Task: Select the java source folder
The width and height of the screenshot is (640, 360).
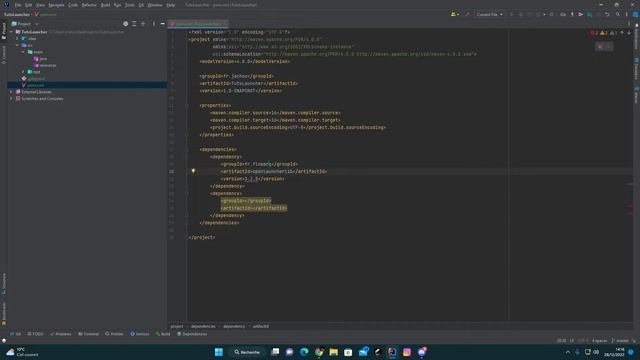Action: [40, 59]
